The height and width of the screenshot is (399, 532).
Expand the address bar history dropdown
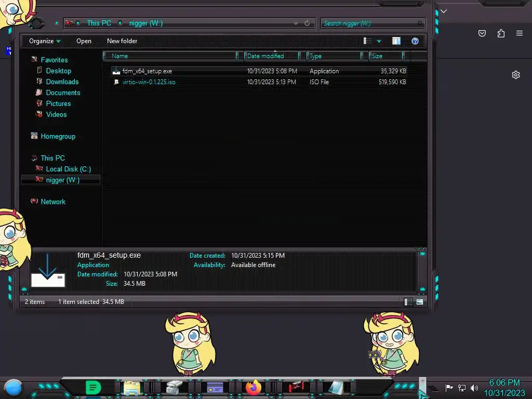(x=296, y=23)
